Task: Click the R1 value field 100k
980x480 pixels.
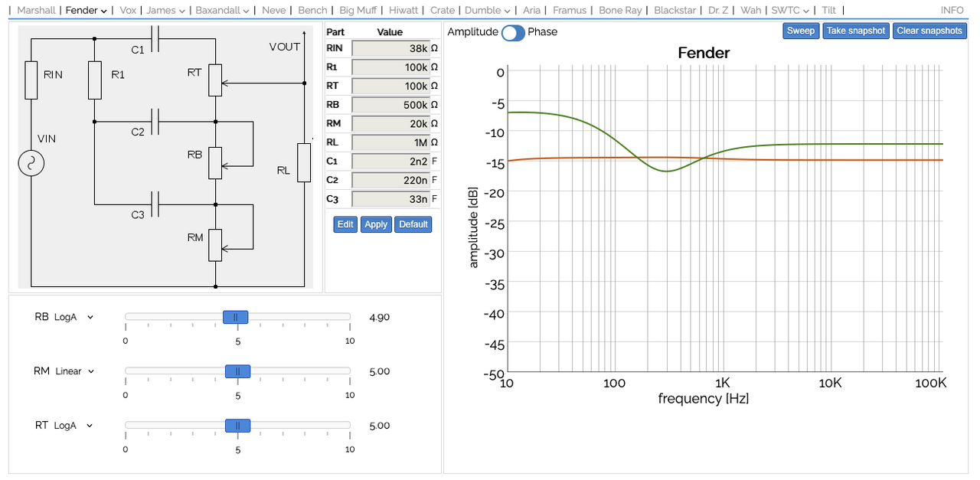Action: (390, 67)
